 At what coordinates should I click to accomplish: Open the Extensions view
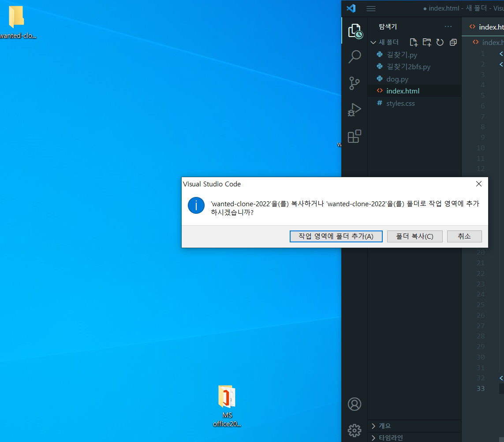click(x=355, y=136)
